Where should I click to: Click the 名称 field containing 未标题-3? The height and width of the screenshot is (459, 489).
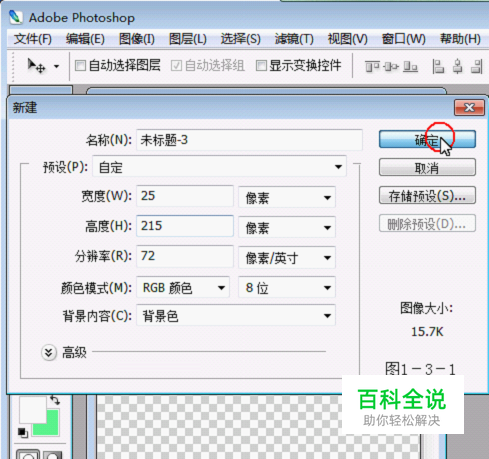click(x=249, y=140)
